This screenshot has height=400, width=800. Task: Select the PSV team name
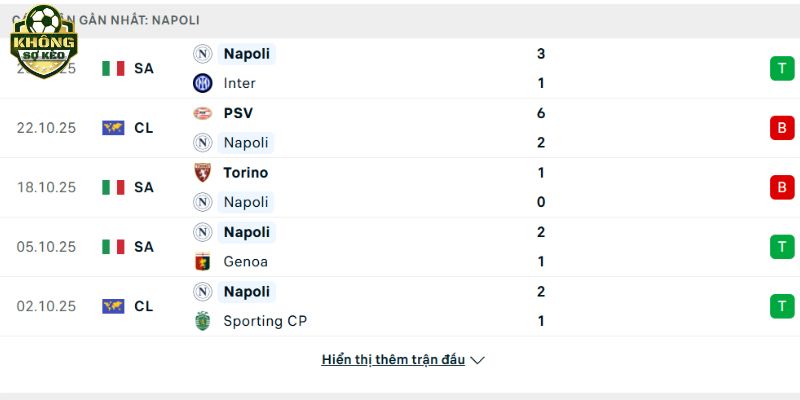click(238, 113)
